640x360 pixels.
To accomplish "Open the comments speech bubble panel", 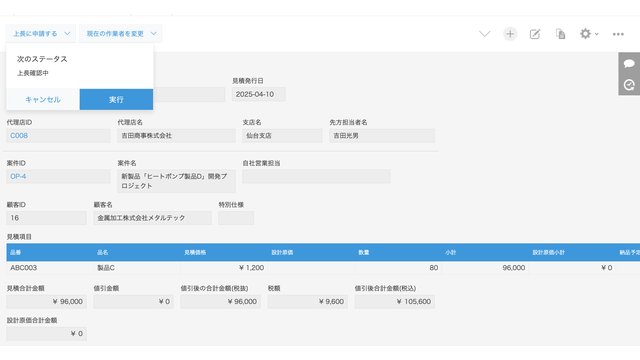I will (629, 63).
